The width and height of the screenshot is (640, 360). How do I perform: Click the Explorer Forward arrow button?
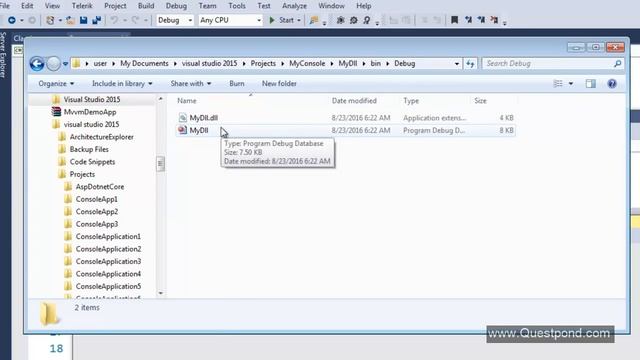click(53, 64)
